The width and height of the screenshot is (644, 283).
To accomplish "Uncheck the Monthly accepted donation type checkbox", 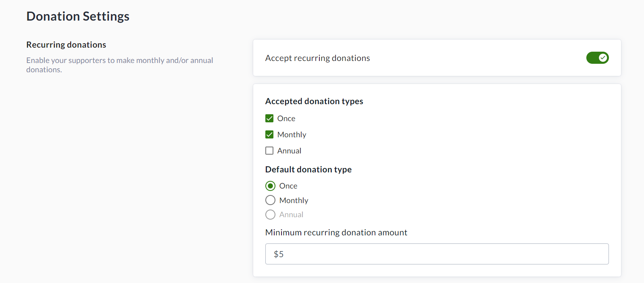I will (x=269, y=134).
